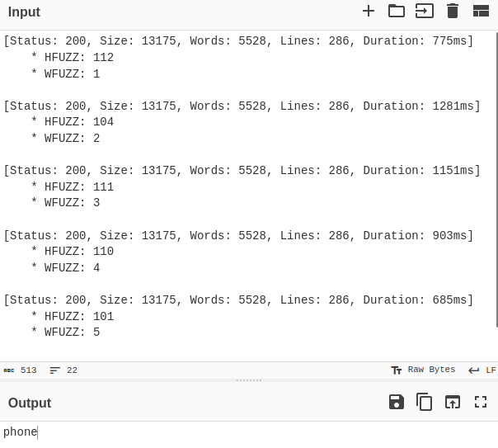Maximise the output pane
This screenshot has height=448, width=498.
481,402
